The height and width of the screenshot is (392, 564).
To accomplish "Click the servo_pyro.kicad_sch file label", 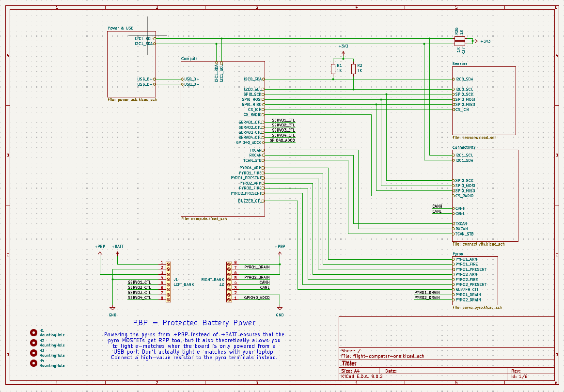I will click(x=477, y=307).
